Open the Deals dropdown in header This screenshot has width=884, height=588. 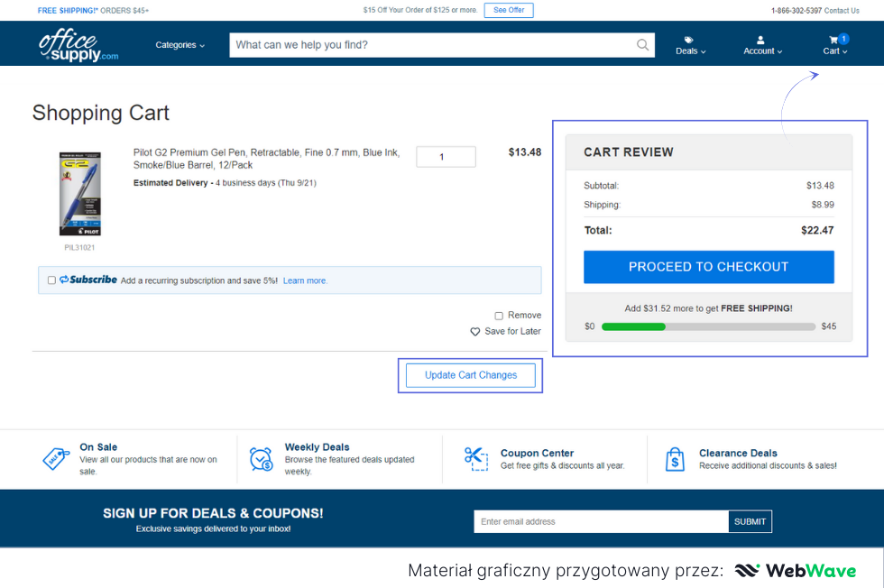click(691, 51)
